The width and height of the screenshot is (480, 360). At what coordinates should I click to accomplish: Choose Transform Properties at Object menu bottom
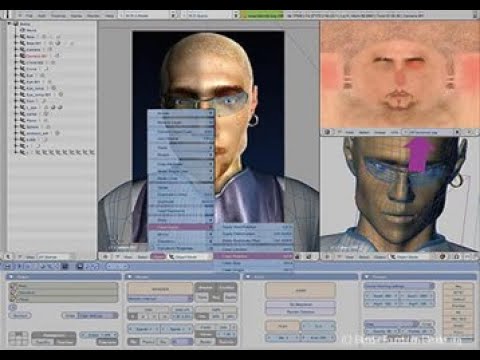point(180,249)
